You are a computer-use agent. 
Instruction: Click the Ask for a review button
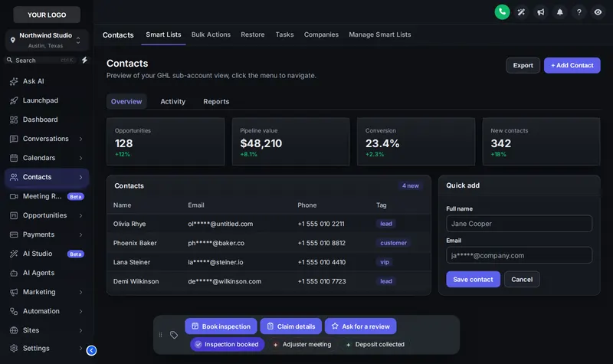click(360, 326)
